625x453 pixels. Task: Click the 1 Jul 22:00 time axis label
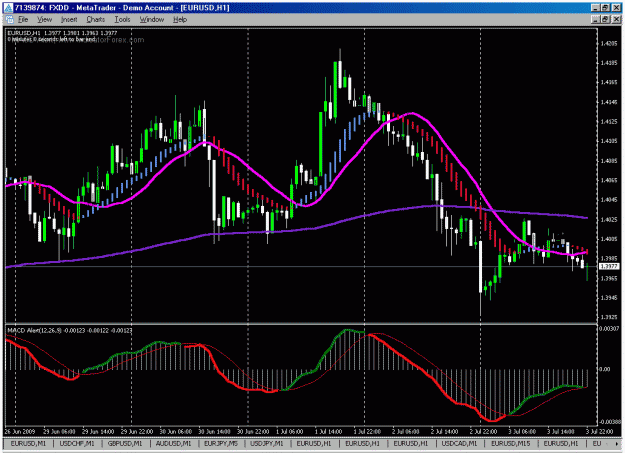tap(369, 431)
